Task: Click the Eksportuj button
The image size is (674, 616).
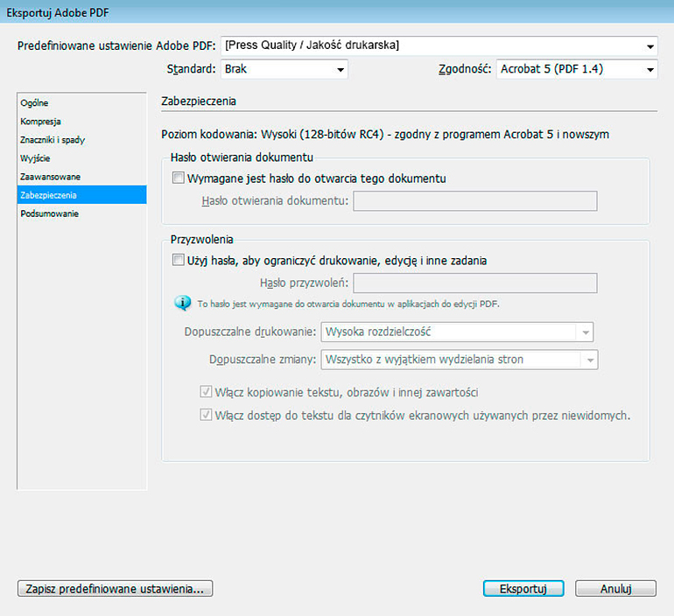Action: [523, 589]
